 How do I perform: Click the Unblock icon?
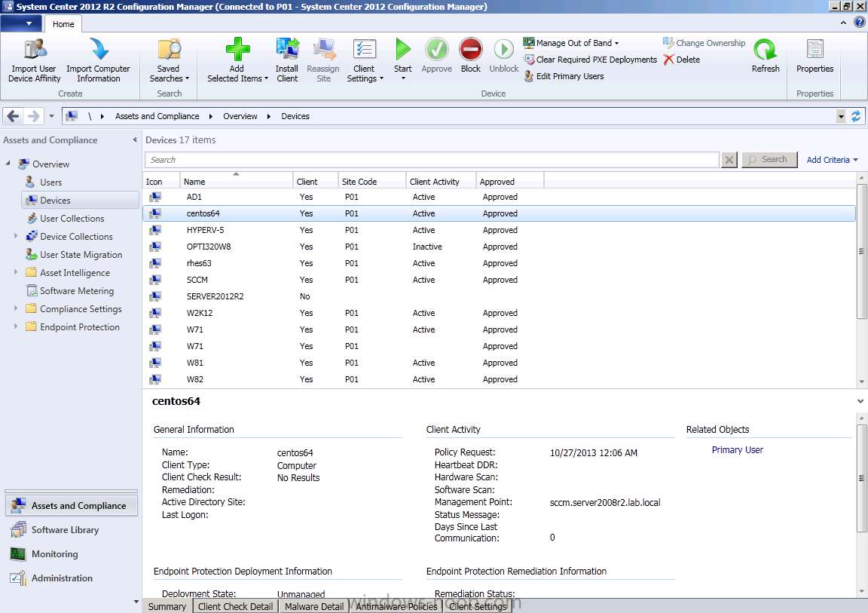click(x=504, y=49)
